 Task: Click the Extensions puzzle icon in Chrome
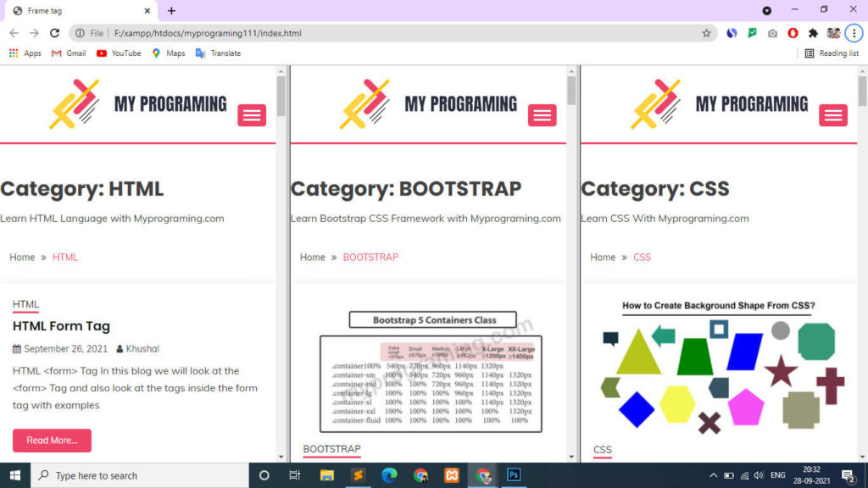[813, 33]
